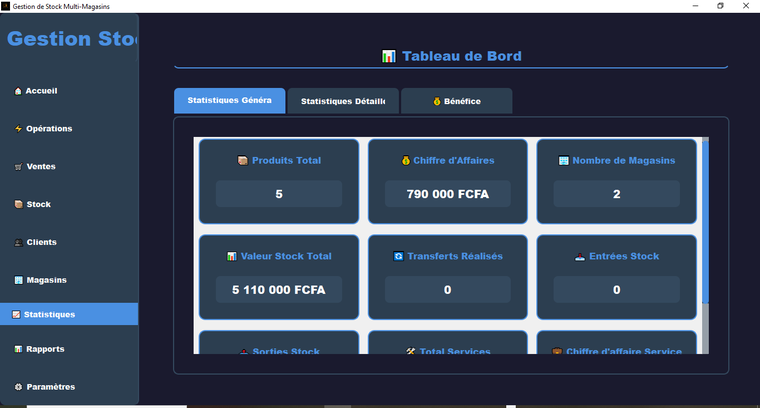Click the Chiffre d'Affaires card

coord(447,181)
